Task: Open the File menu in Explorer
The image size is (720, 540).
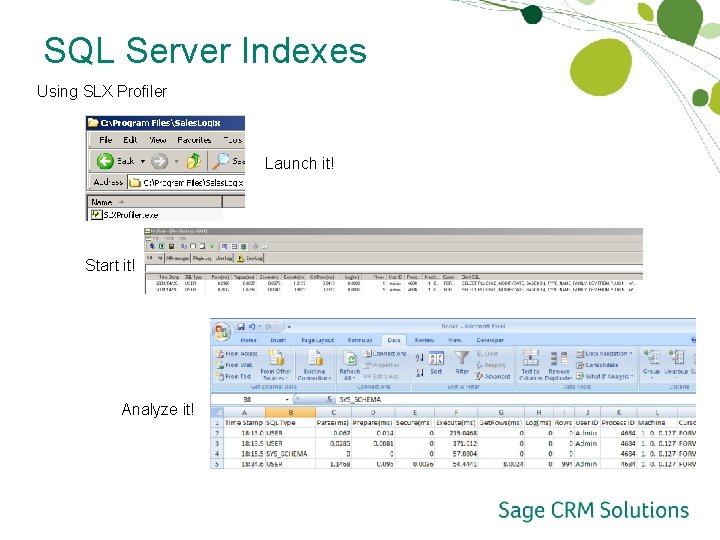Action: tap(106, 140)
